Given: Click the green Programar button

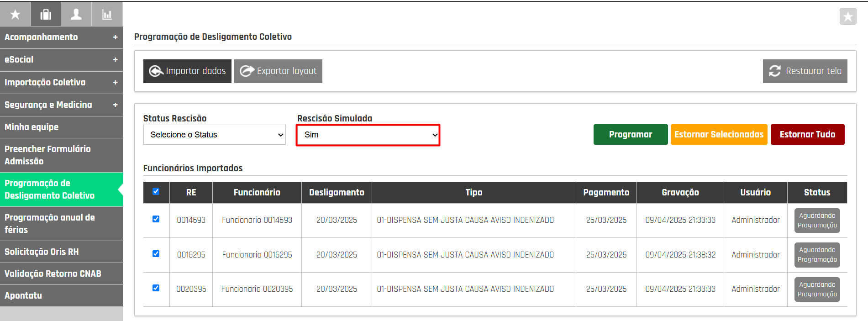Looking at the screenshot, I should [x=631, y=135].
